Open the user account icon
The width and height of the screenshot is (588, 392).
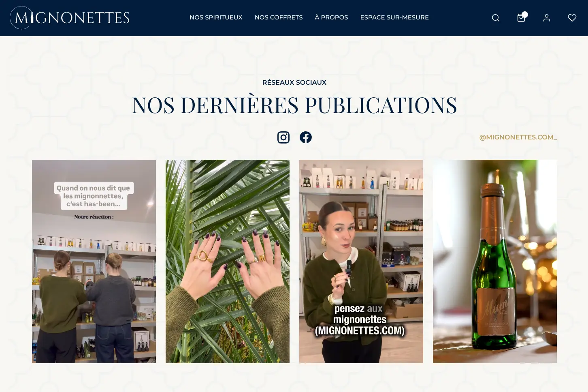(547, 18)
